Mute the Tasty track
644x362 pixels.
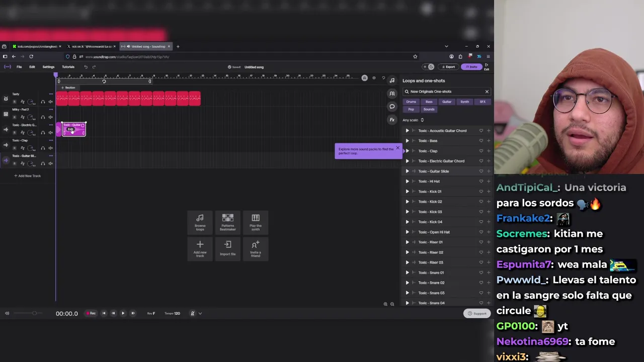[51, 102]
